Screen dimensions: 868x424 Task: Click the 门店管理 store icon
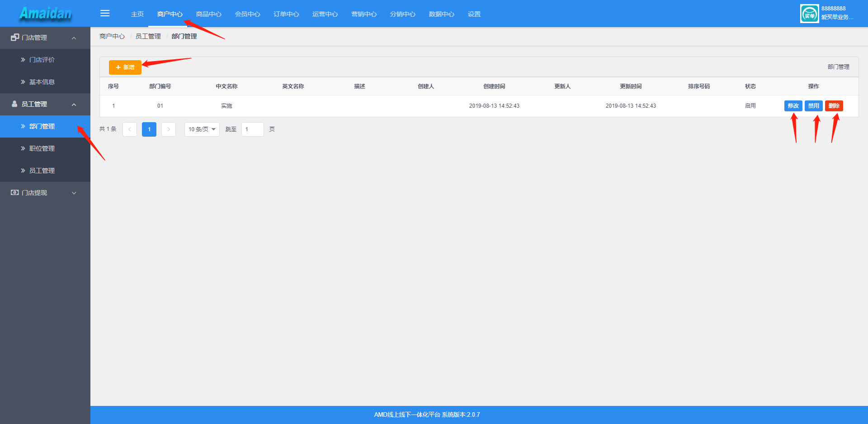[x=15, y=38]
